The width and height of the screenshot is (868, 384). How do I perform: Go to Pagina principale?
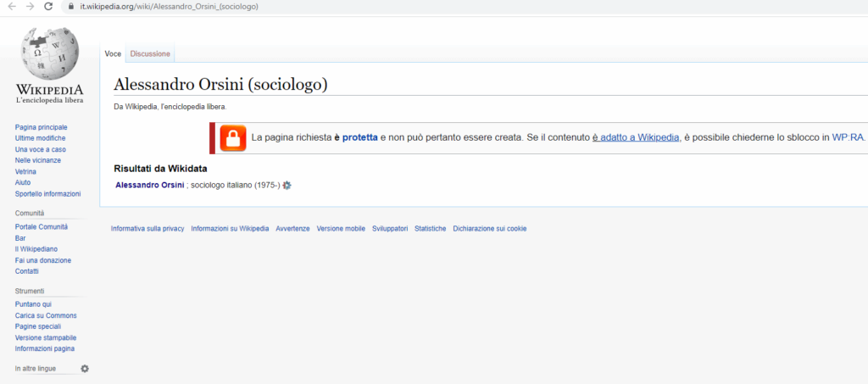(41, 127)
